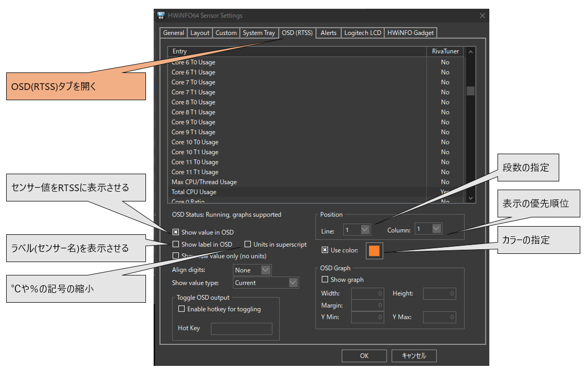The width and height of the screenshot is (588, 370).
Task: Click the キャンセル button
Action: pyautogui.click(x=414, y=356)
